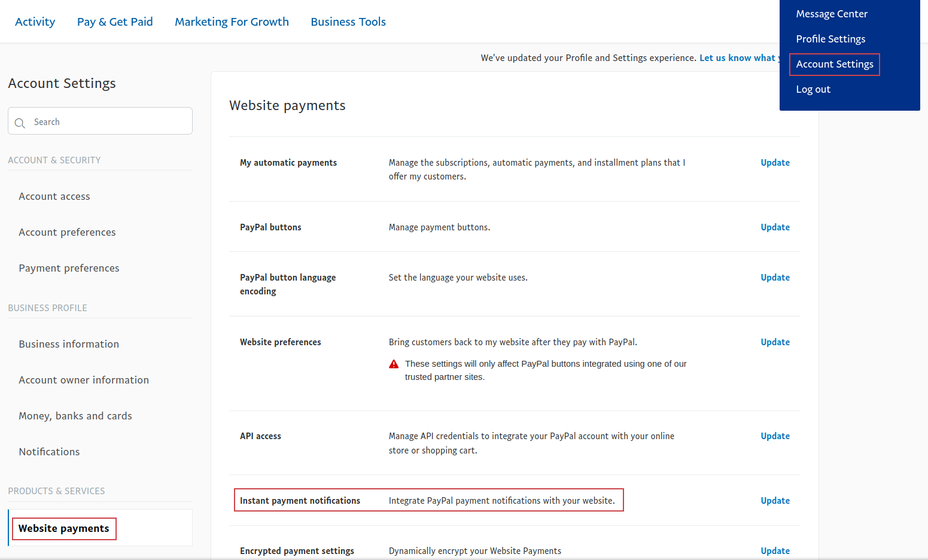The image size is (928, 560).
Task: Click the 'Let us know what' feedback link
Action: (x=740, y=58)
